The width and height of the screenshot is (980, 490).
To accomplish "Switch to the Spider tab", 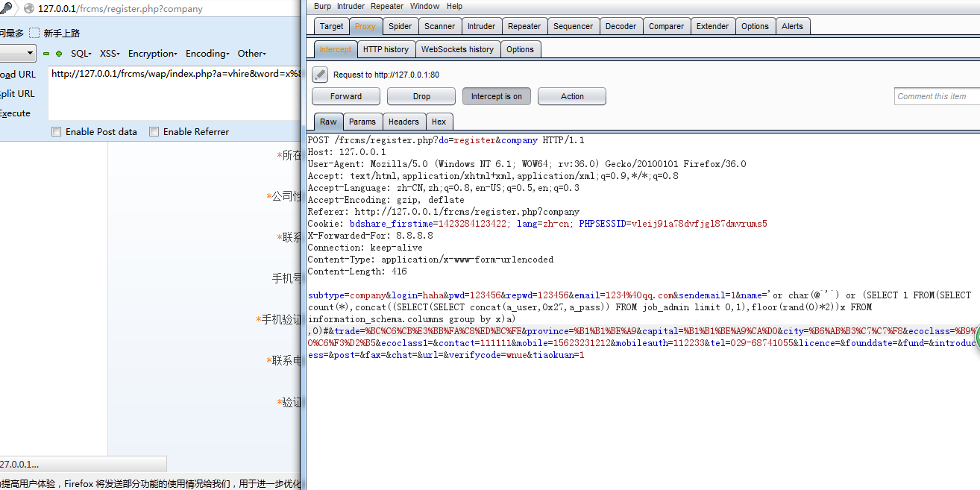I will (401, 26).
